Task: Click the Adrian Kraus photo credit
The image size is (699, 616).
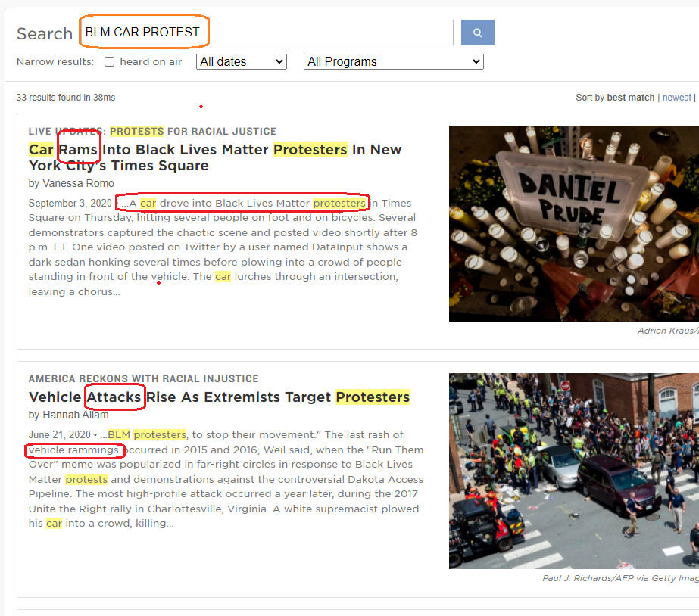Action: [668, 331]
